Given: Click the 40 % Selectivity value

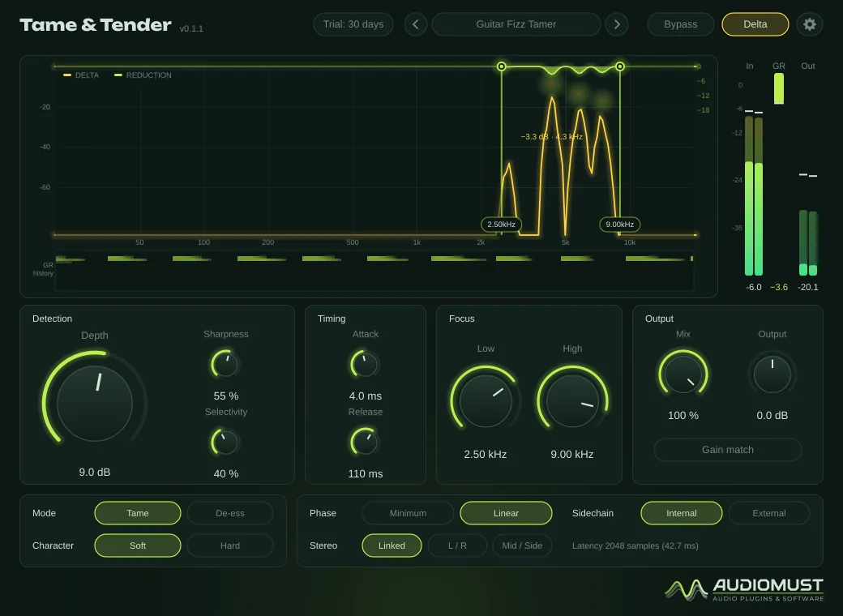Looking at the screenshot, I should [x=226, y=474].
